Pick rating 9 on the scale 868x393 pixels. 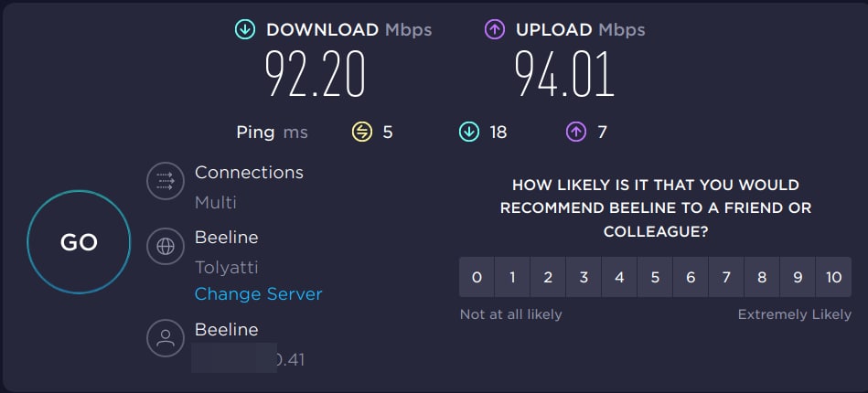tap(798, 278)
